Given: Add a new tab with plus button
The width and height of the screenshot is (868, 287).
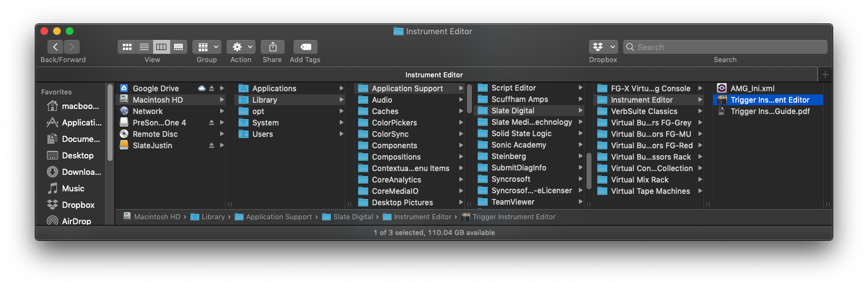Looking at the screenshot, I should [824, 75].
